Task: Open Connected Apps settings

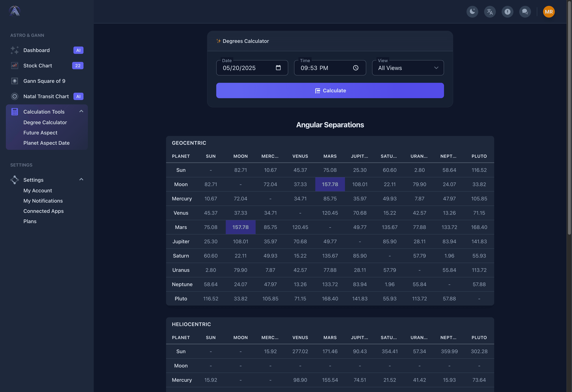Action: tap(44, 211)
